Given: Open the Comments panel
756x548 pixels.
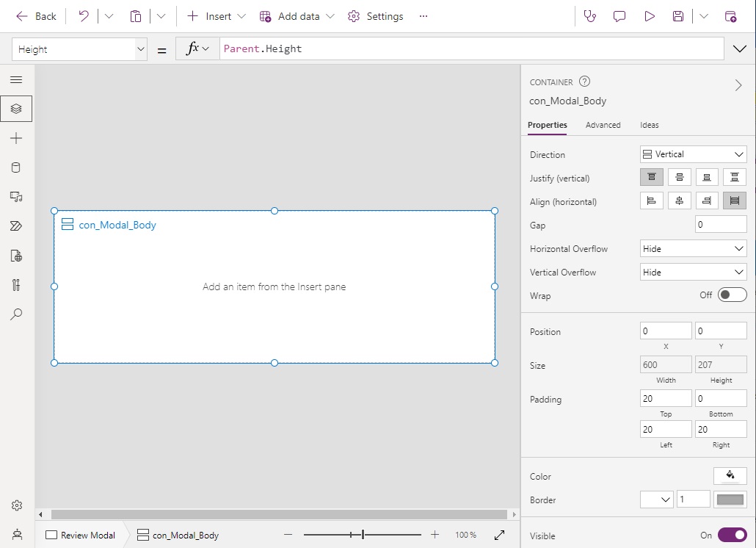Looking at the screenshot, I should (x=619, y=15).
